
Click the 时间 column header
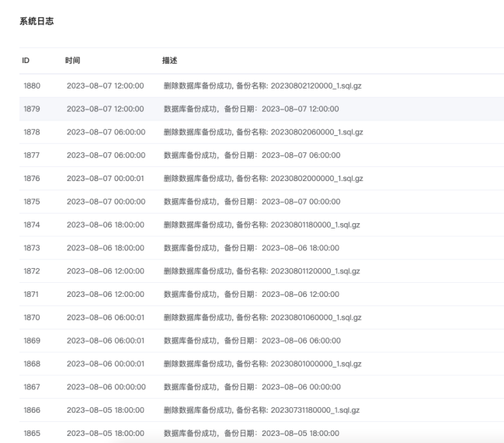73,60
